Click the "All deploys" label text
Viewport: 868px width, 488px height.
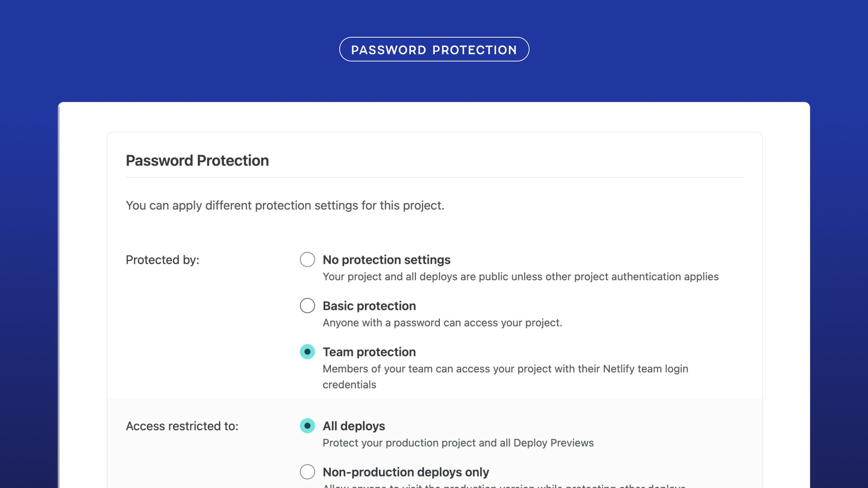(x=354, y=426)
